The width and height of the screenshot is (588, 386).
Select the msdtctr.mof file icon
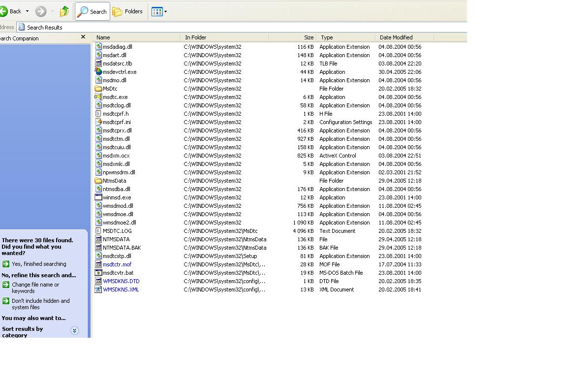click(x=98, y=264)
